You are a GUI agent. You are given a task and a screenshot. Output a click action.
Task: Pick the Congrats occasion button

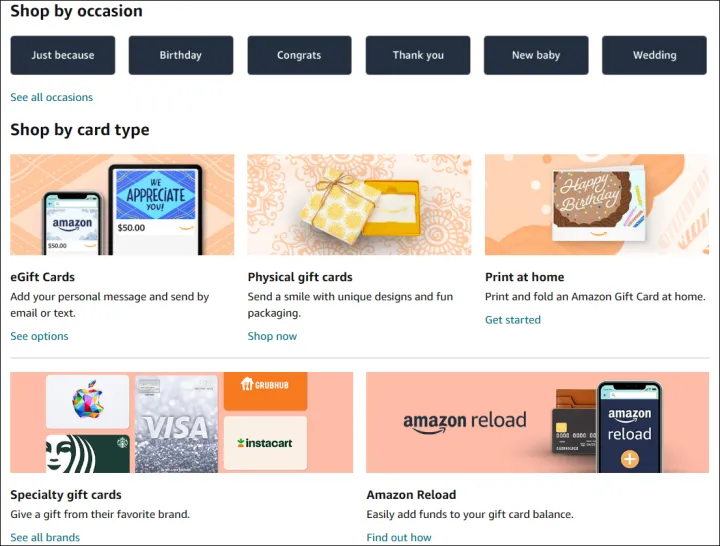coord(299,55)
